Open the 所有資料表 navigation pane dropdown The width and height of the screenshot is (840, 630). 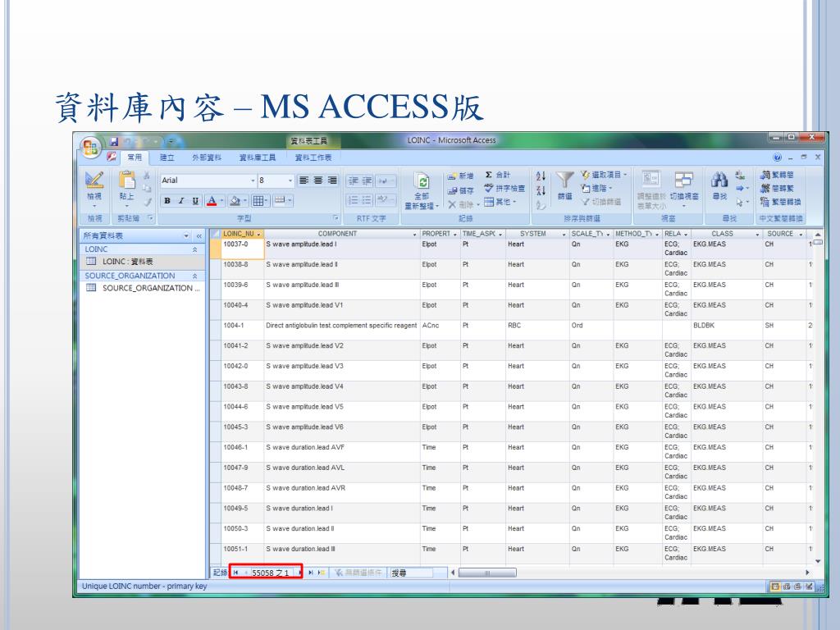[x=186, y=235]
